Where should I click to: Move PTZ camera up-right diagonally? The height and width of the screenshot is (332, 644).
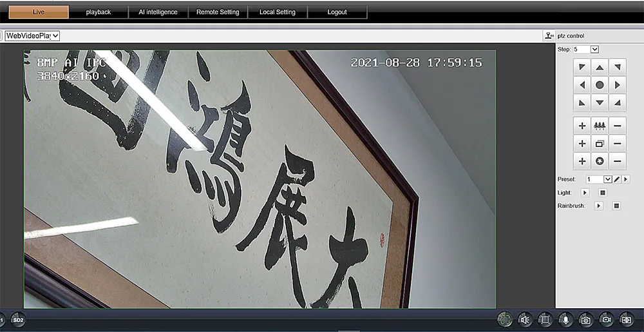pyautogui.click(x=618, y=67)
